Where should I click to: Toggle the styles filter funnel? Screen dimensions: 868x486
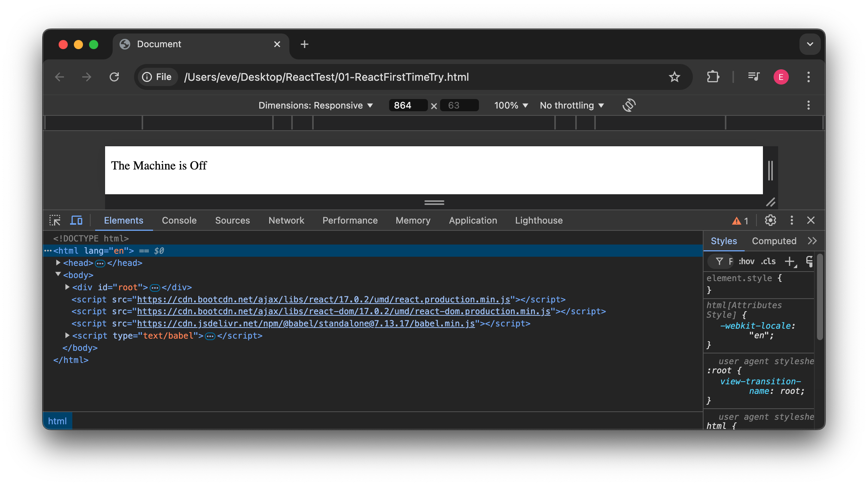point(720,262)
